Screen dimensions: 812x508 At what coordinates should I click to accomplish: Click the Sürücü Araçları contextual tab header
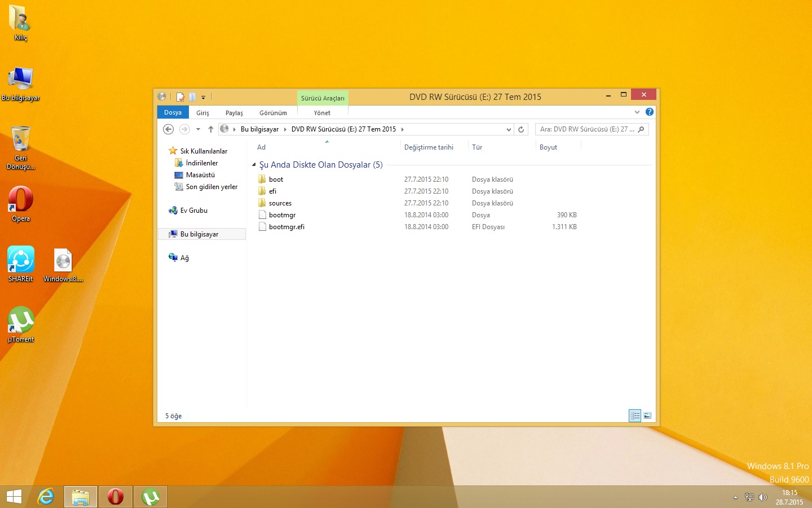coord(323,98)
